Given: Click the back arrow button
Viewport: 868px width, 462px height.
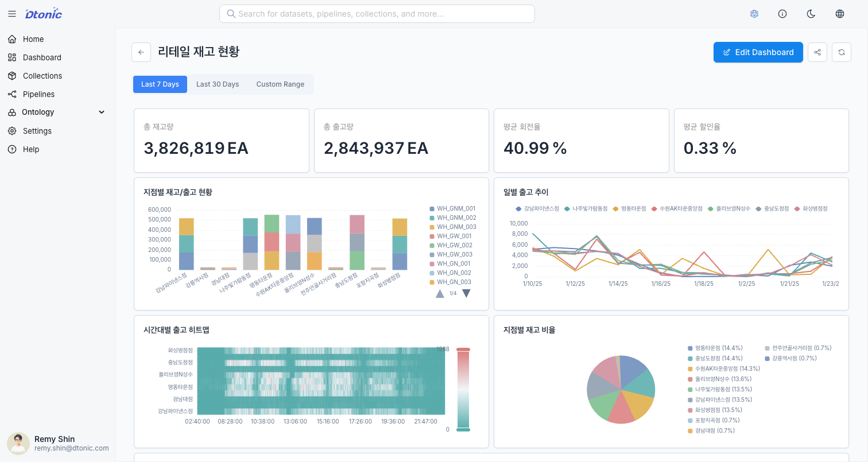Looking at the screenshot, I should tap(141, 52).
